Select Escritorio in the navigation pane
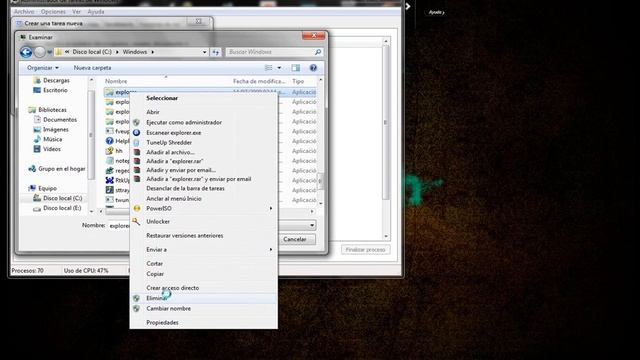The image size is (640, 360). point(55,90)
